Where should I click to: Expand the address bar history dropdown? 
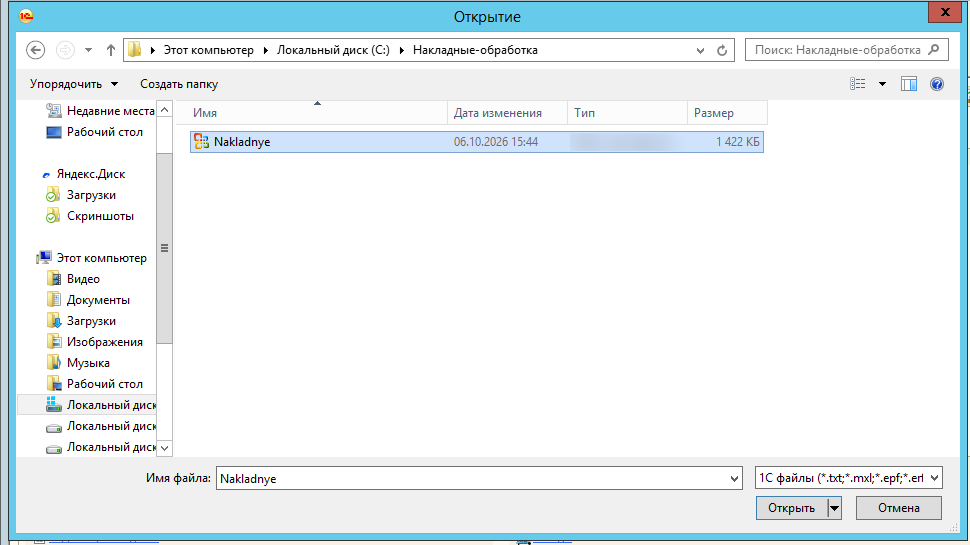700,50
